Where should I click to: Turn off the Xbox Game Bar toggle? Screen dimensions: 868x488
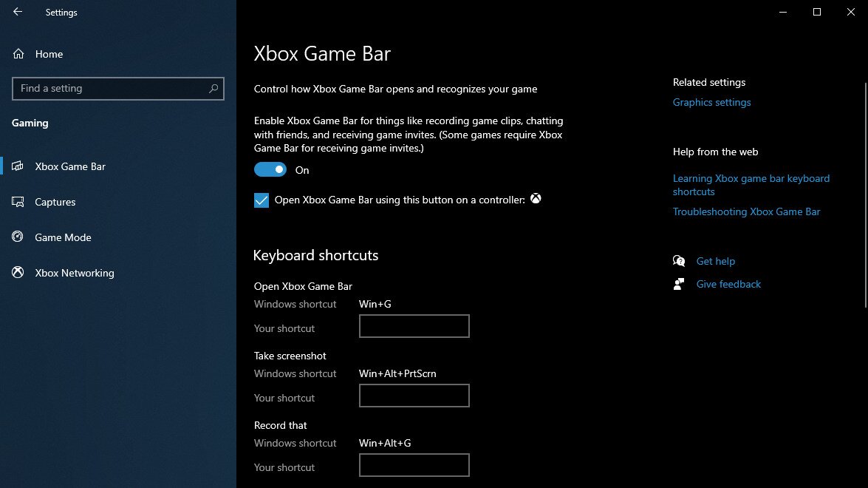point(270,169)
